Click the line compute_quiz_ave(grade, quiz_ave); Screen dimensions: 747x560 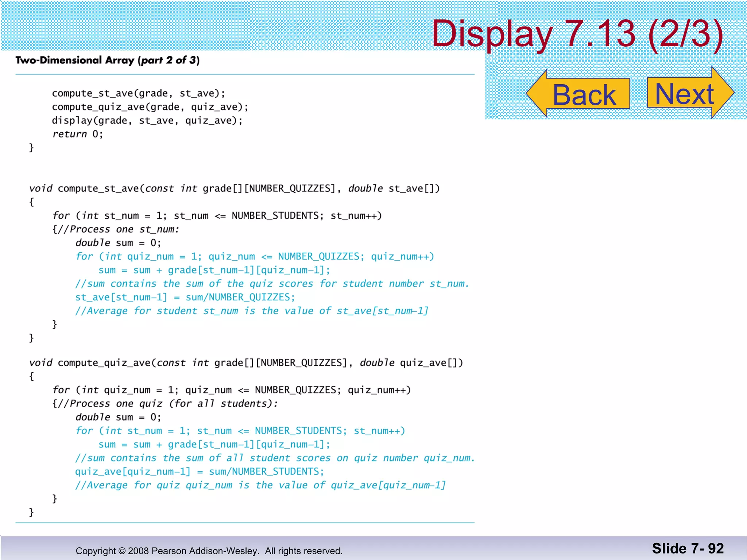pyautogui.click(x=150, y=107)
